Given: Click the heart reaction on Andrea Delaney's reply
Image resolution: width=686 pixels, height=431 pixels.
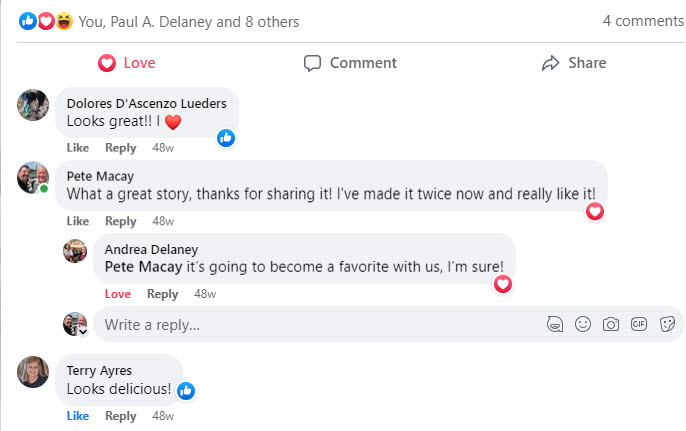Looking at the screenshot, I should [x=503, y=284].
